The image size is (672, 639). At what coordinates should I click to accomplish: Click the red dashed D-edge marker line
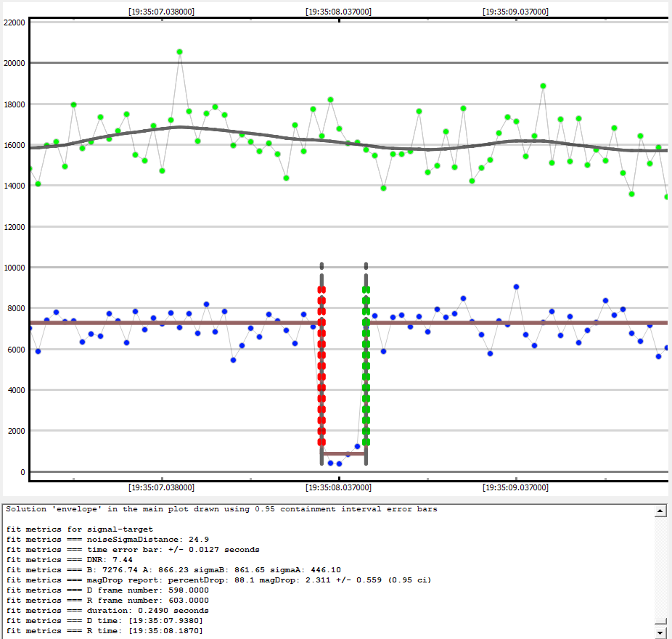coord(321,366)
